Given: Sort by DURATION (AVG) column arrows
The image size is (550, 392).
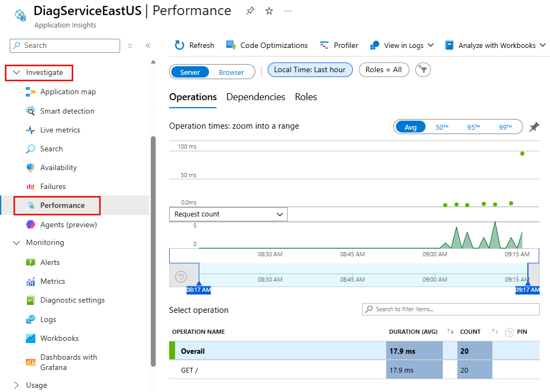Looking at the screenshot, I should tap(450, 332).
